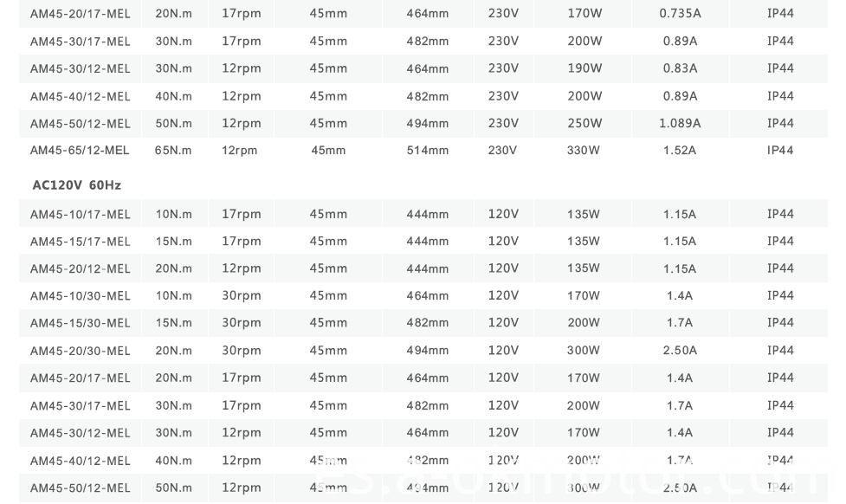The height and width of the screenshot is (504, 846).
Task: Click the 330W power value
Action: [x=584, y=151]
